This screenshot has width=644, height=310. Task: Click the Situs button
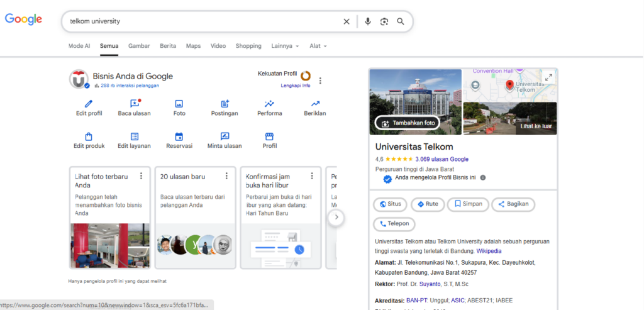(390, 204)
